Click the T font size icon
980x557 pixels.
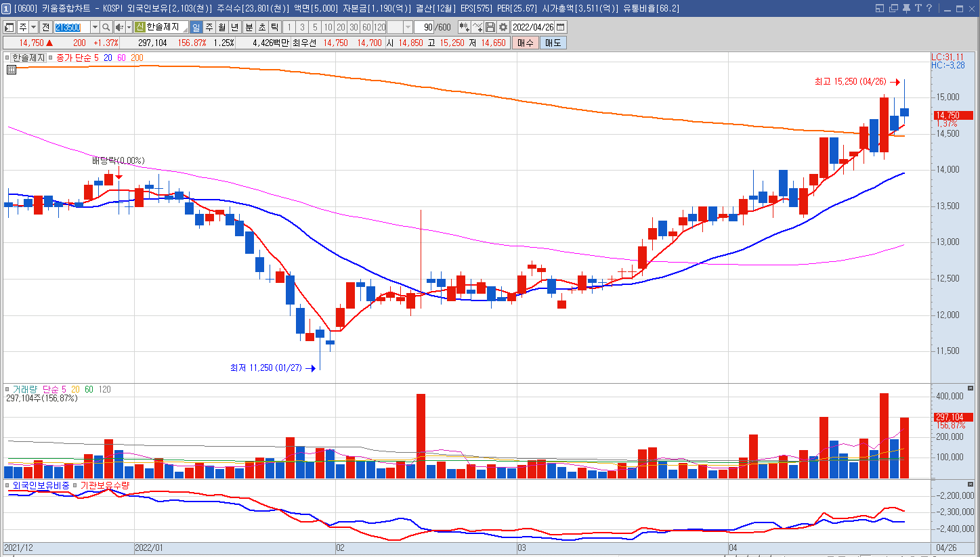click(x=918, y=8)
